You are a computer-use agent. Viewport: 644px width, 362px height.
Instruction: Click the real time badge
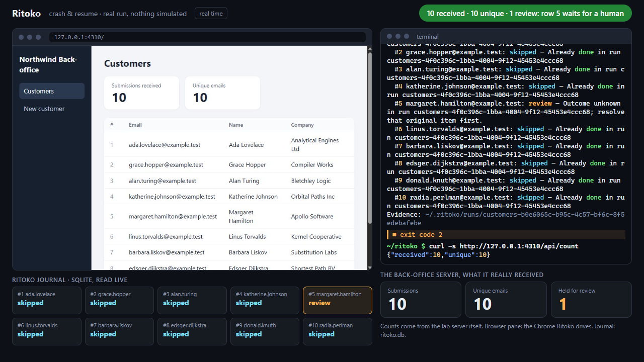[211, 14]
